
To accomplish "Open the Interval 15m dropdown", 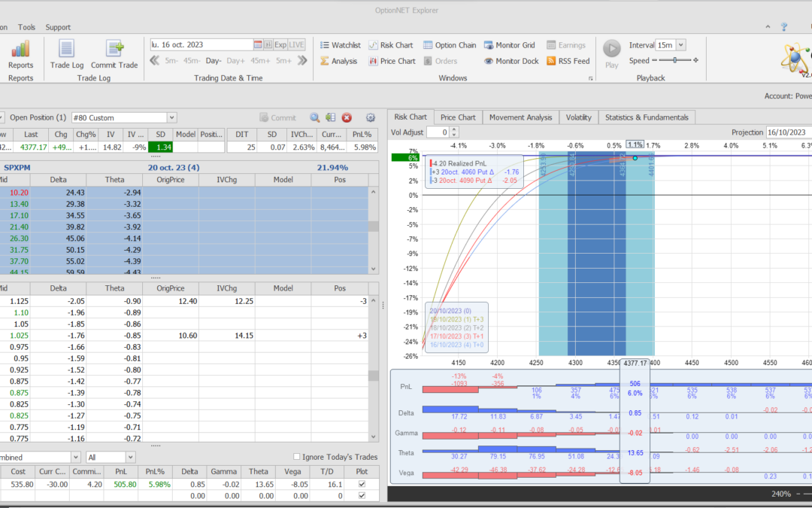I will (x=680, y=45).
